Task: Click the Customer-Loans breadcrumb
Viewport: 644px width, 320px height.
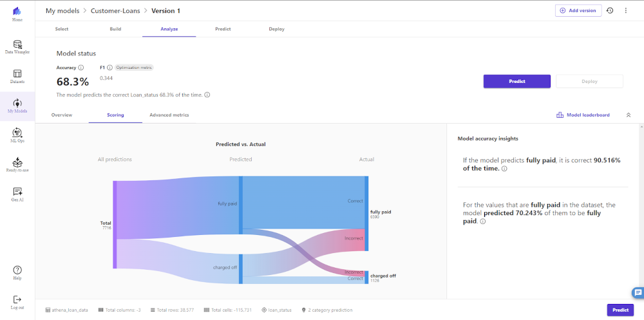Action: (116, 11)
